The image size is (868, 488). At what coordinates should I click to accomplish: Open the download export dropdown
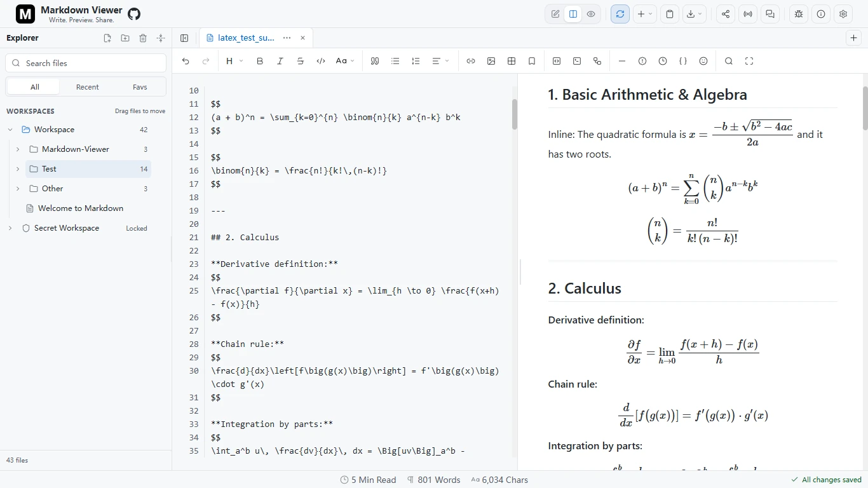[x=695, y=14]
